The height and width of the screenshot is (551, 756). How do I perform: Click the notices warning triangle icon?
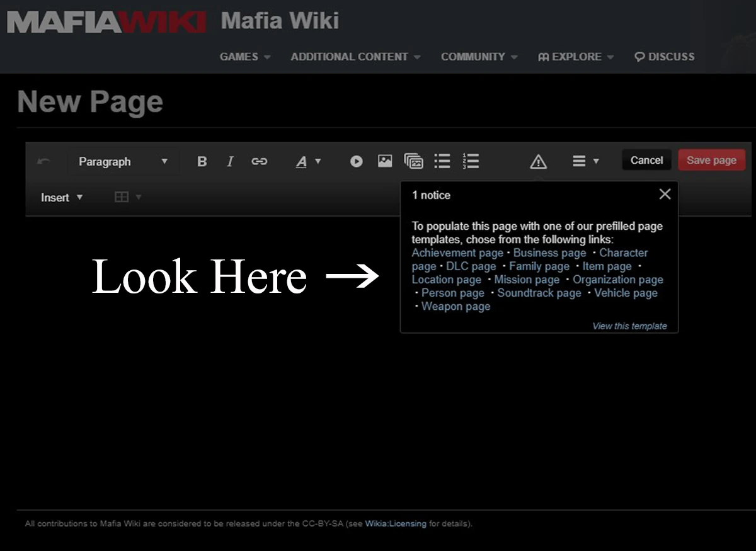[538, 162]
